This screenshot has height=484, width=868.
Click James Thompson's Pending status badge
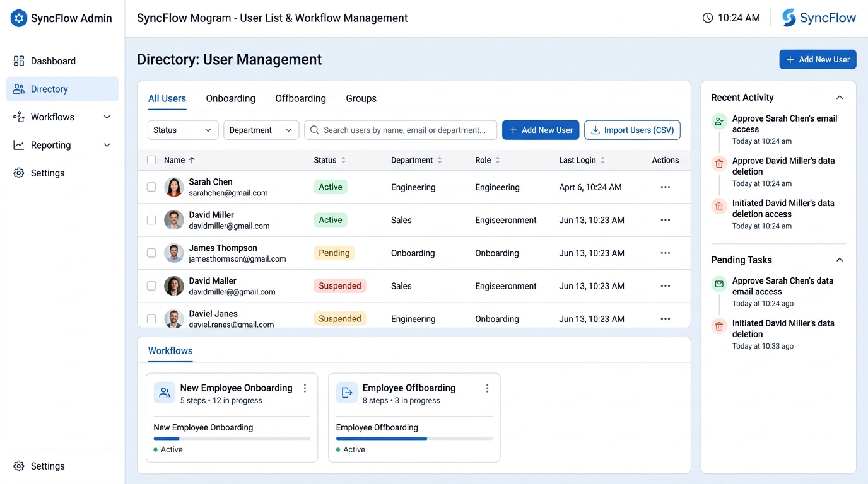coord(334,253)
